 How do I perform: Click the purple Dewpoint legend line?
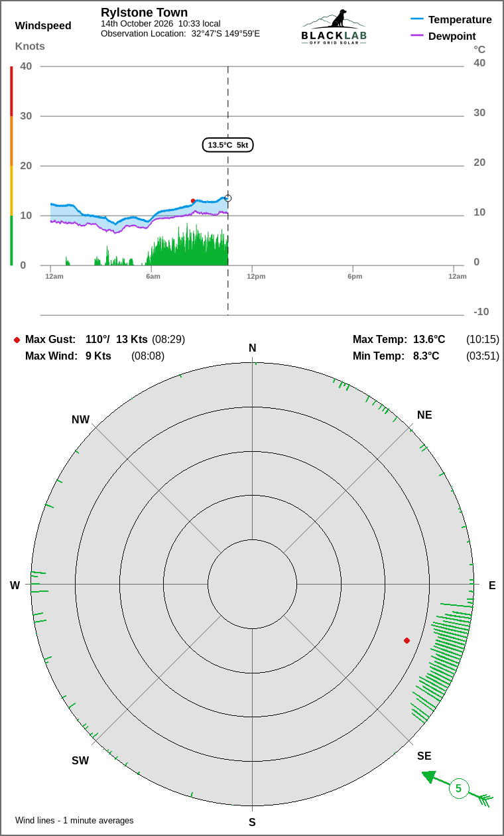coord(417,36)
